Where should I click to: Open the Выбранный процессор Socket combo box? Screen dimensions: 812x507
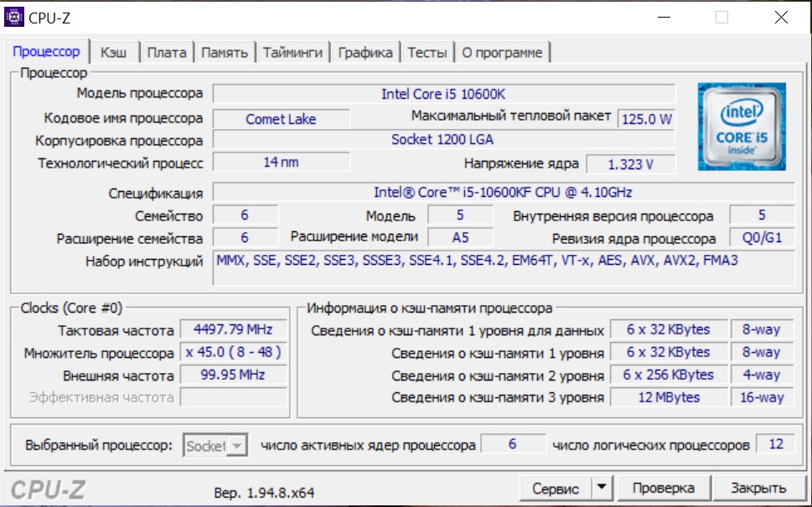click(x=215, y=445)
